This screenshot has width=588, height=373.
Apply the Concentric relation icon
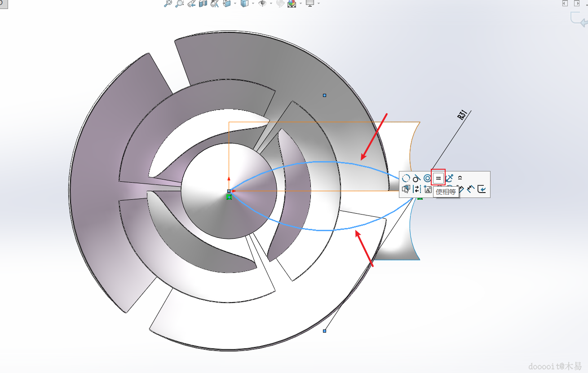427,178
